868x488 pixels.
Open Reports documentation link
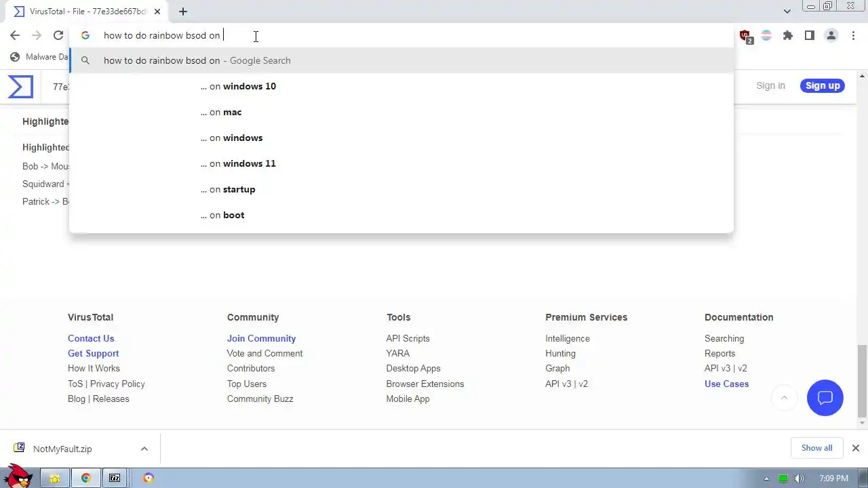(x=719, y=353)
